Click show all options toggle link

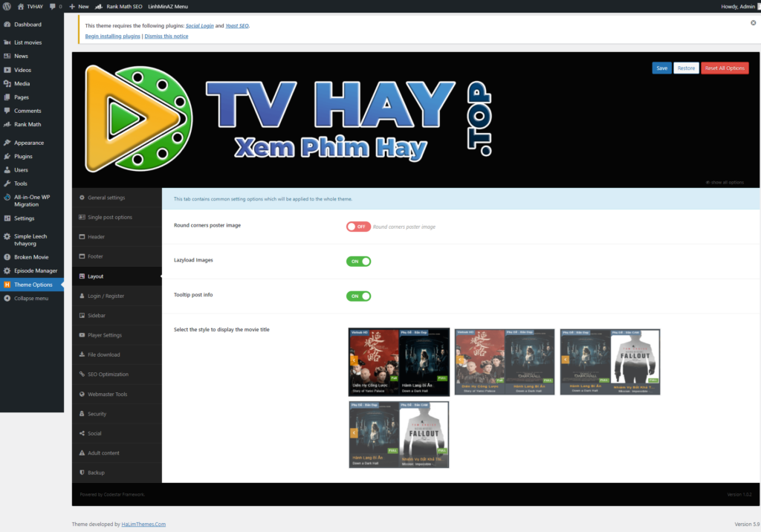click(725, 183)
